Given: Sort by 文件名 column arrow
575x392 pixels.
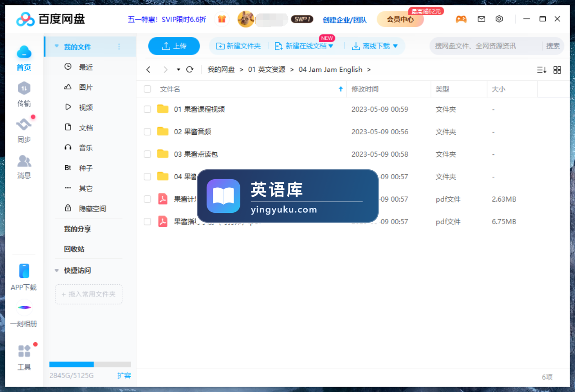Looking at the screenshot, I should [341, 89].
